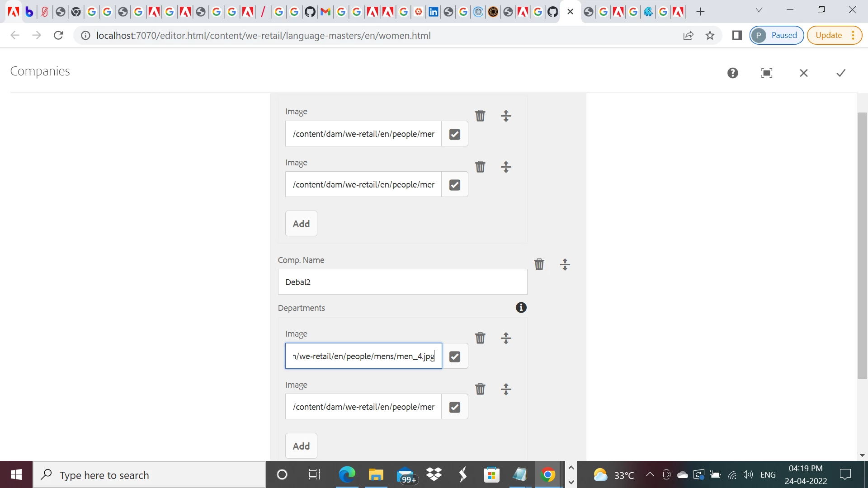Toggle fullscreen dialog mode icon
This screenshot has width=868, height=488.
[767, 73]
